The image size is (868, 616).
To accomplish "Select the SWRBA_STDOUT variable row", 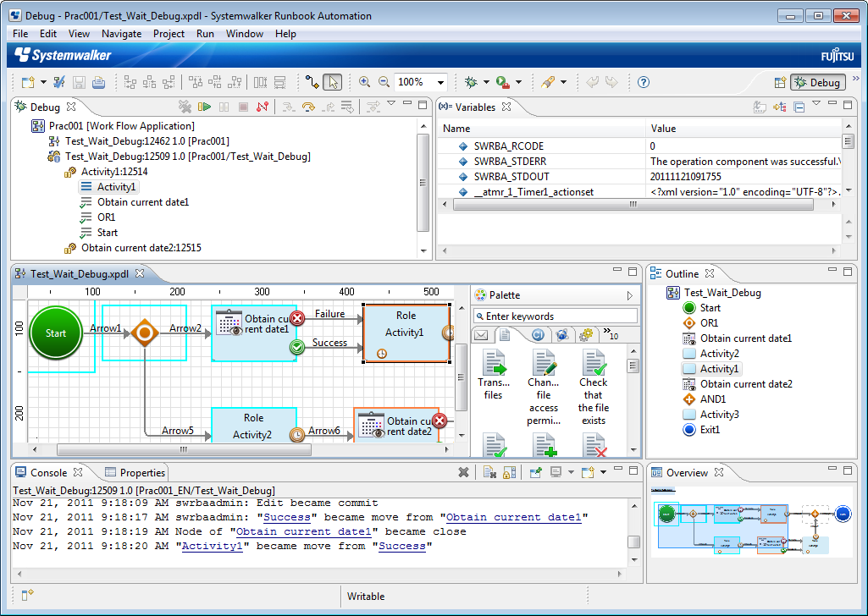I will pyautogui.click(x=641, y=176).
